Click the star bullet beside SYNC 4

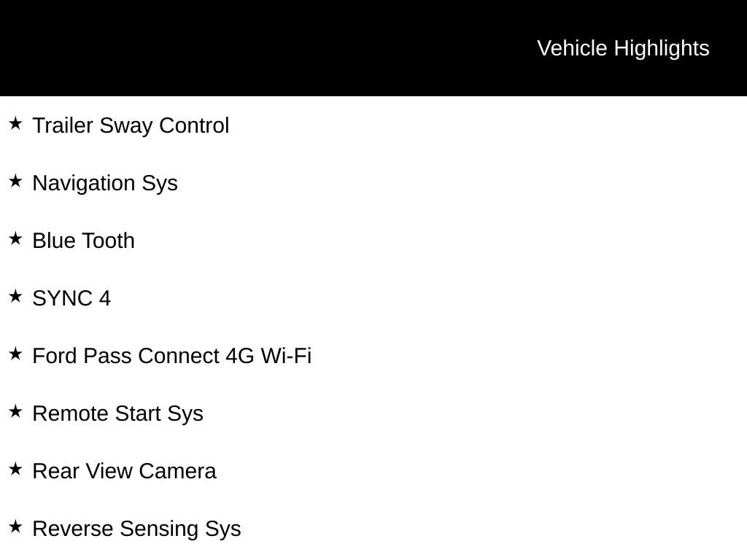[x=15, y=296]
